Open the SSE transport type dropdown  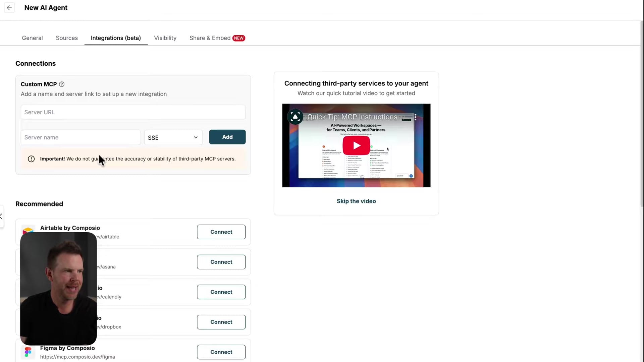click(173, 137)
